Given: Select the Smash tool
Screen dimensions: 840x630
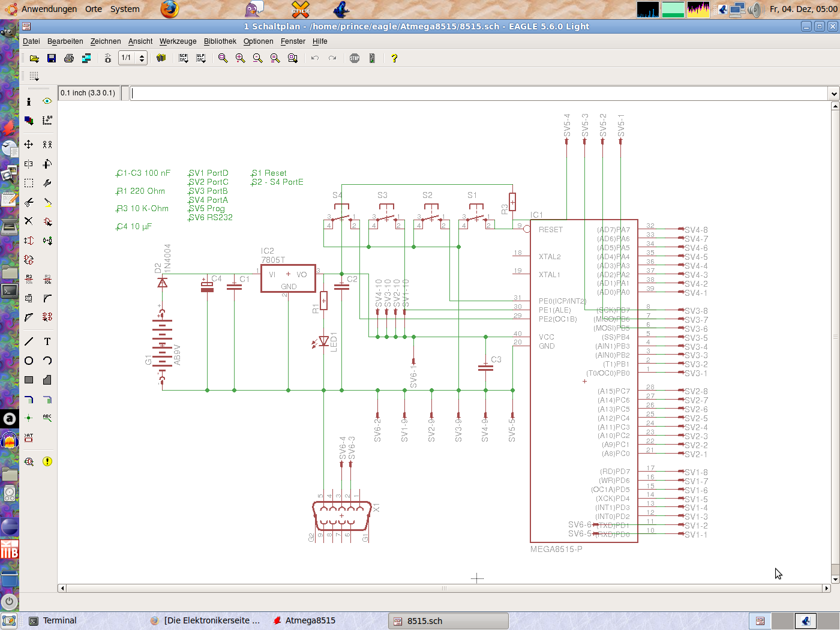Looking at the screenshot, I should (x=29, y=298).
